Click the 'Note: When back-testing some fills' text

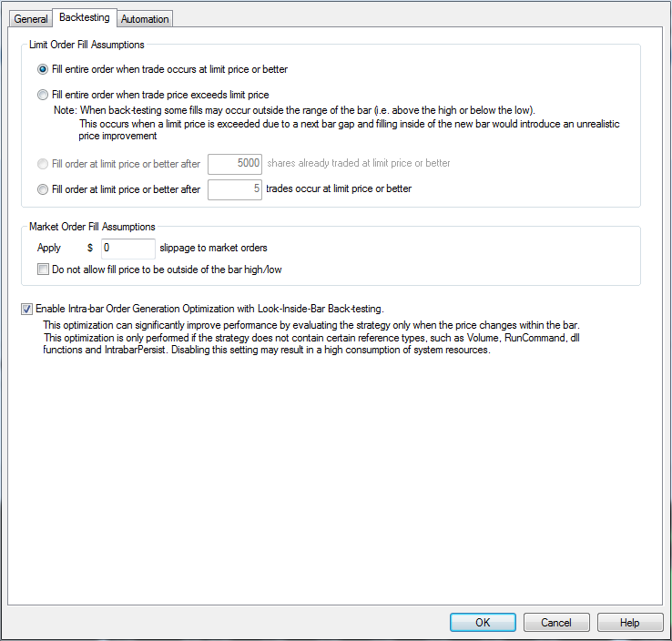pyautogui.click(x=294, y=110)
